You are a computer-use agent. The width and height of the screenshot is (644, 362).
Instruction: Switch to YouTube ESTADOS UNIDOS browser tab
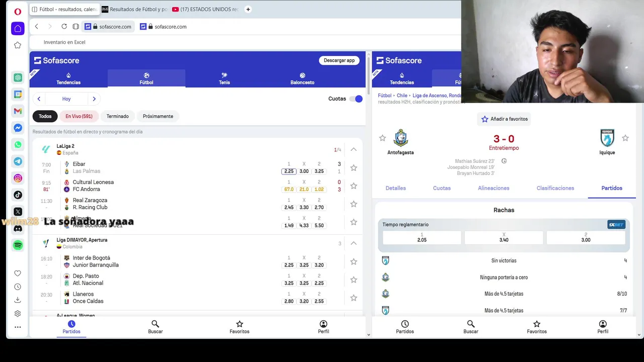205,9
